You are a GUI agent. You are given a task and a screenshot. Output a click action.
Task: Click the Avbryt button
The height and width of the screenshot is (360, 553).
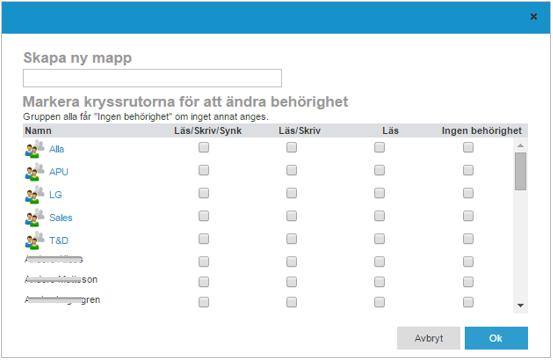coord(429,338)
